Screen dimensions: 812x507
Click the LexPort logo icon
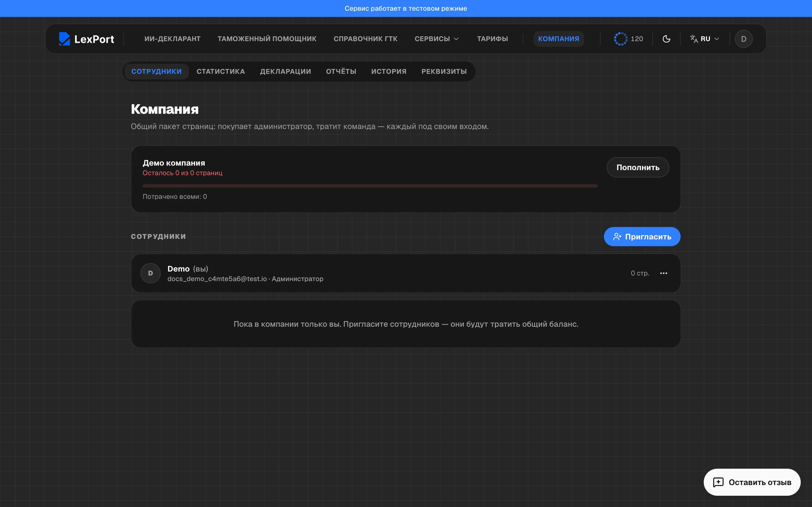[x=64, y=39]
